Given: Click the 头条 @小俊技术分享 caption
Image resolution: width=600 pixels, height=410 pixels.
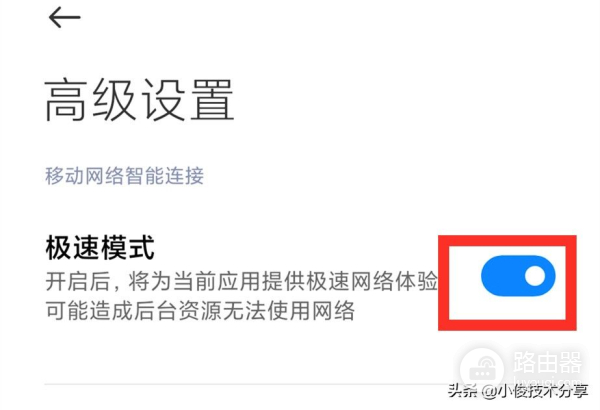Looking at the screenshot, I should point(518,391).
